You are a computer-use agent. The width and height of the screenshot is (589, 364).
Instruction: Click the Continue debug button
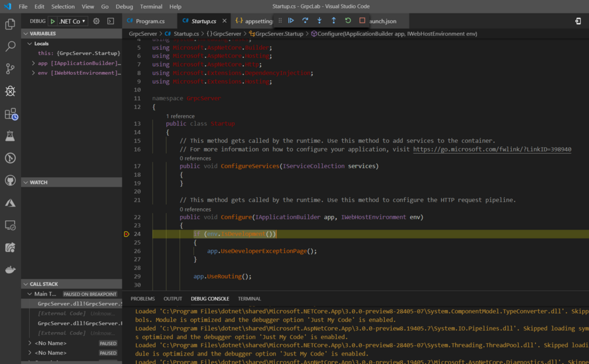click(x=291, y=21)
